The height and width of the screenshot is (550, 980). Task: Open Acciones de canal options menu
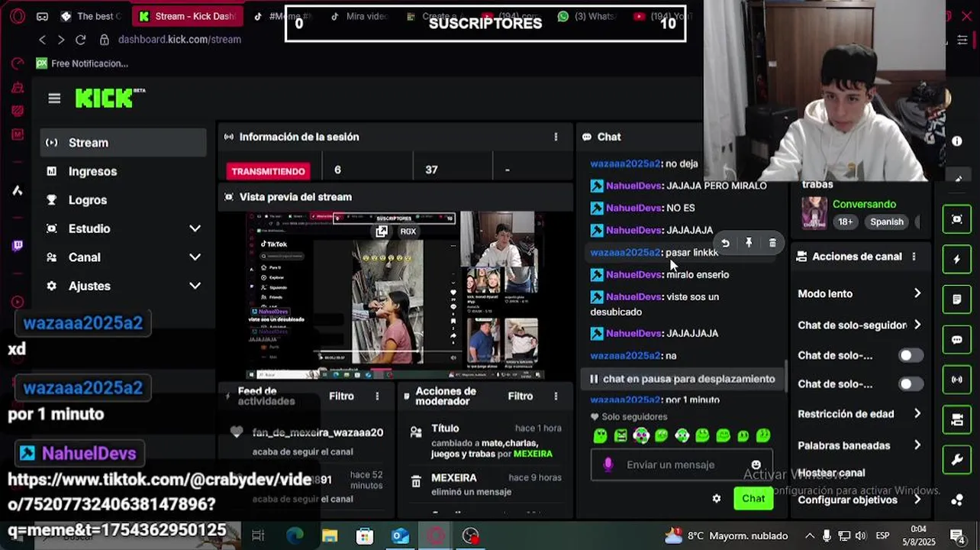[x=914, y=257]
